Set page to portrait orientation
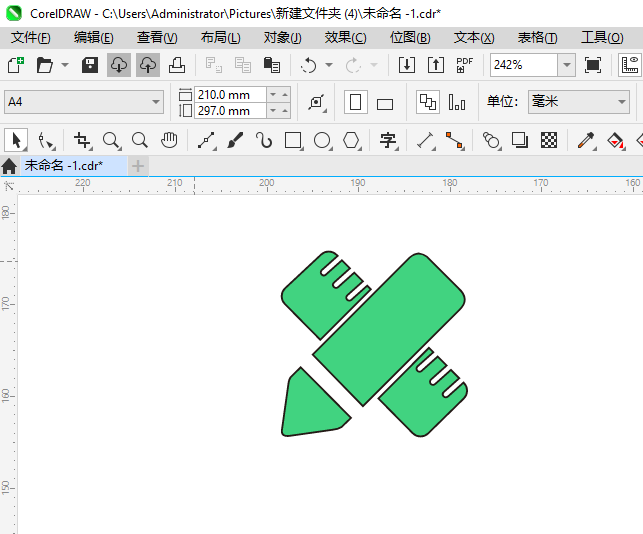643x534 pixels. (356, 102)
